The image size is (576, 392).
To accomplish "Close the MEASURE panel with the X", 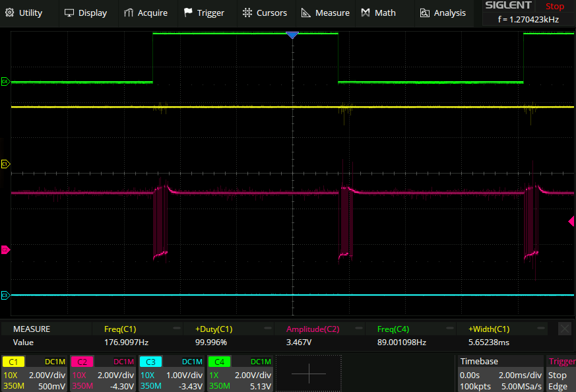I will (x=564, y=329).
